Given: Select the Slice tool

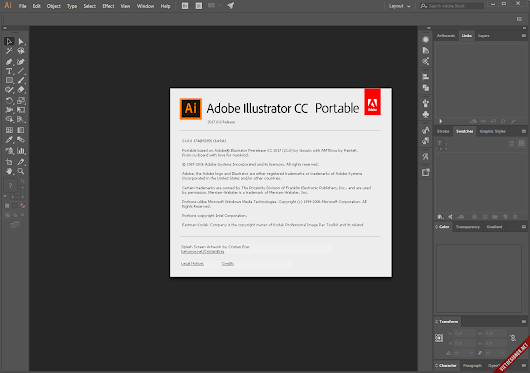Looking at the screenshot, I should (x=21, y=162).
